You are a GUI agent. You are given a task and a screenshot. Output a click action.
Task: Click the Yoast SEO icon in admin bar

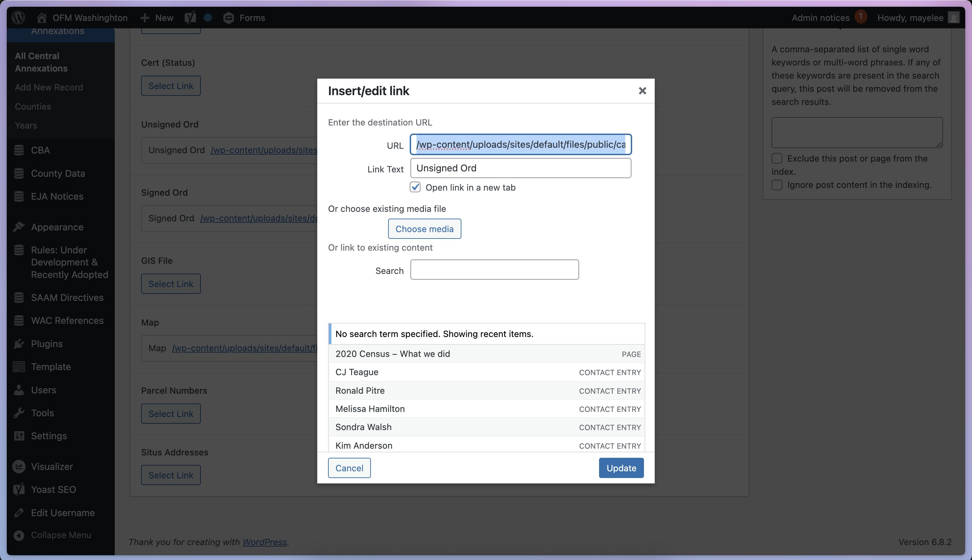190,17
